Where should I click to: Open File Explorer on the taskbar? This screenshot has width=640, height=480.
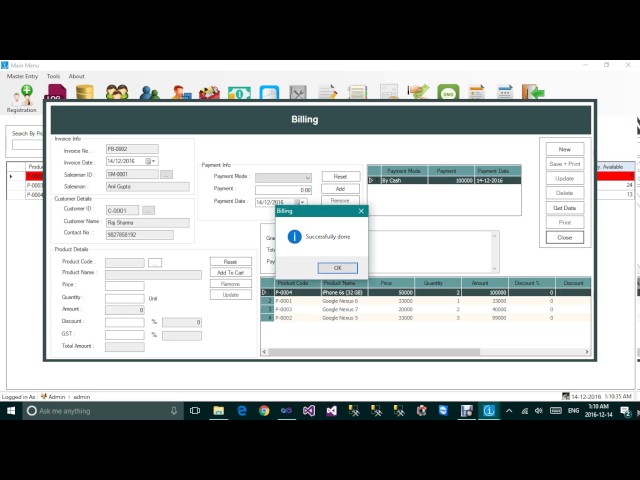pyautogui.click(x=219, y=411)
